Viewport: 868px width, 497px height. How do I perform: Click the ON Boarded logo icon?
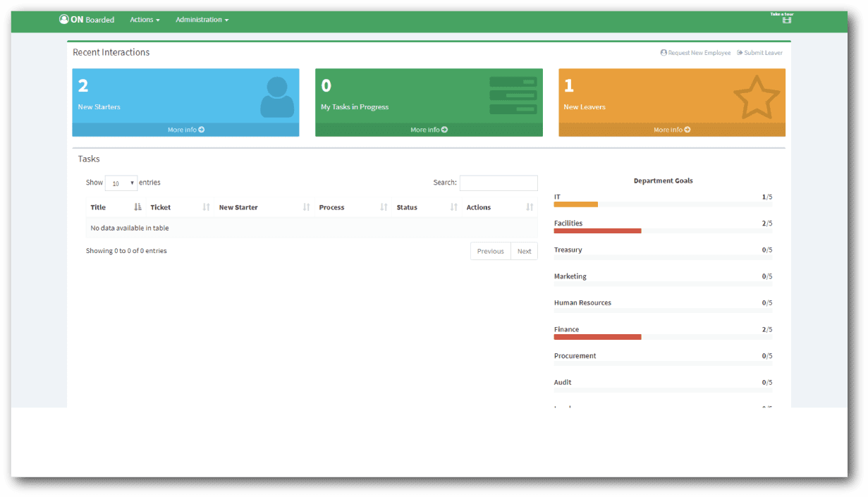[x=64, y=20]
